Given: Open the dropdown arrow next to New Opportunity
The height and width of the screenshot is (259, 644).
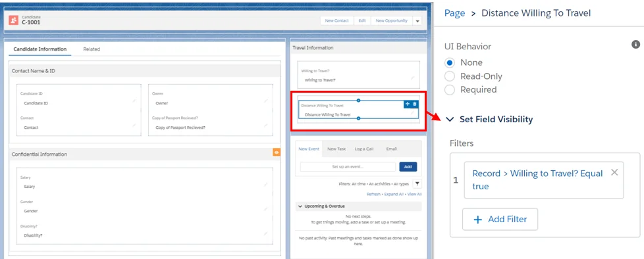Looking at the screenshot, I should (x=417, y=21).
